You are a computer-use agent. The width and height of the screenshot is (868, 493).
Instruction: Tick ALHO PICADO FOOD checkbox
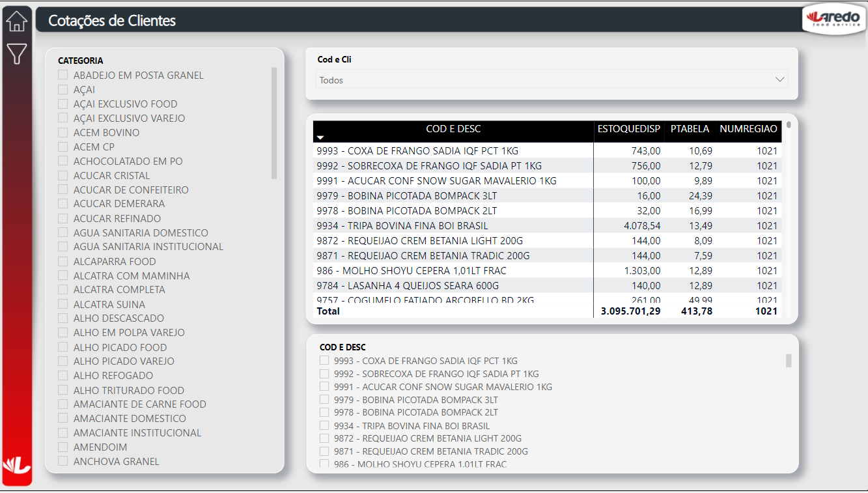click(63, 347)
